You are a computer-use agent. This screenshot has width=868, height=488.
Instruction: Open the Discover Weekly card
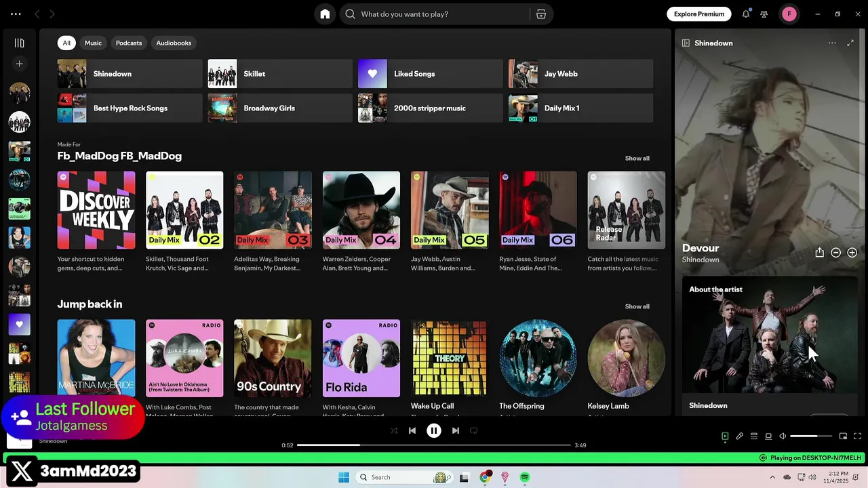click(96, 222)
